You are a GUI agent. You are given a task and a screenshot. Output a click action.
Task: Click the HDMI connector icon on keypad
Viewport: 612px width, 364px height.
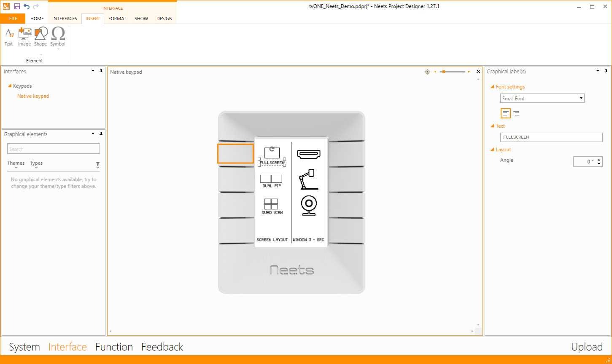pyautogui.click(x=309, y=154)
